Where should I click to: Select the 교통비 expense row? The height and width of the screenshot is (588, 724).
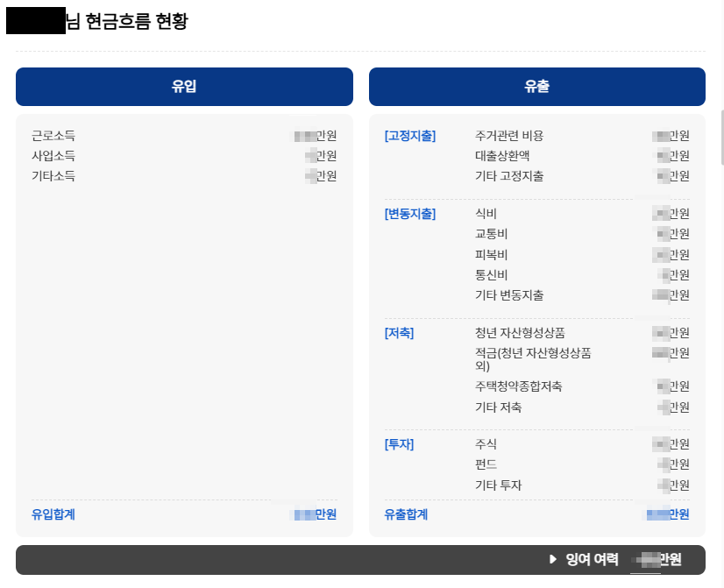582,234
